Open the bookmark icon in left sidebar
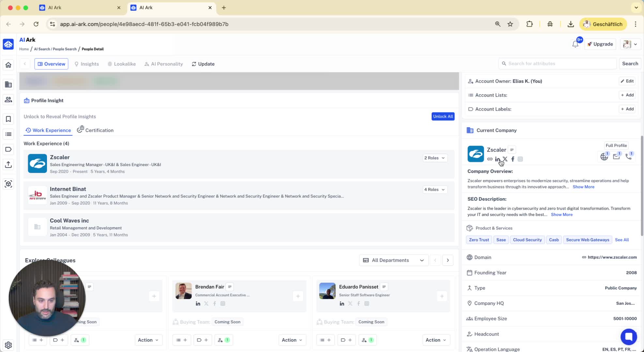 tap(8, 119)
